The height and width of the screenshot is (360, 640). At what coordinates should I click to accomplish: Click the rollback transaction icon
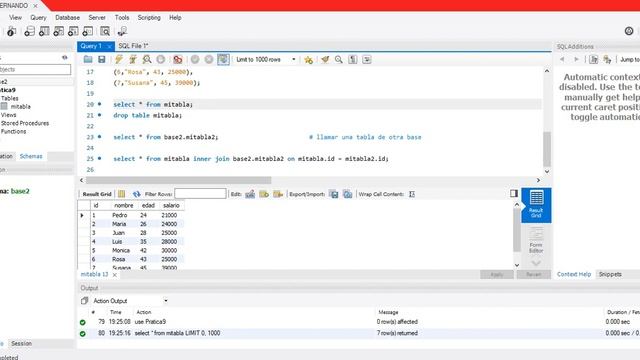(209, 60)
